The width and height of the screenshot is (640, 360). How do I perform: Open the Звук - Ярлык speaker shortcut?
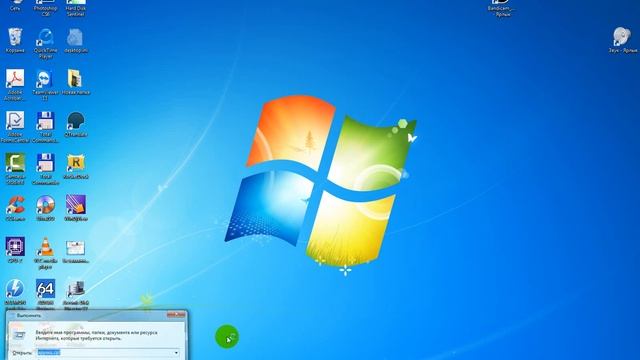tap(622, 40)
